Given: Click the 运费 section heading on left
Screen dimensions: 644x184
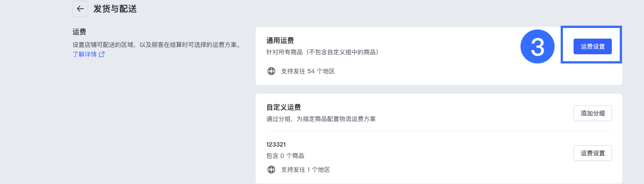Looking at the screenshot, I should pyautogui.click(x=79, y=32).
